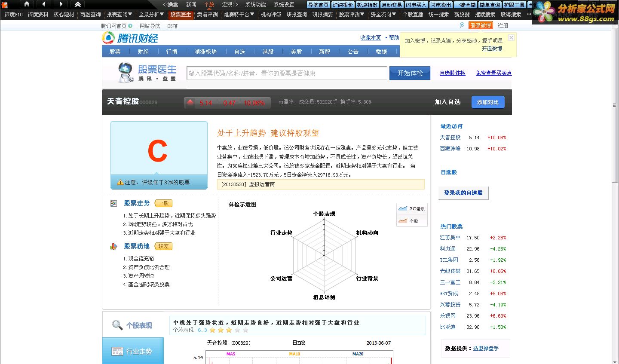Viewport: 619px width, 364px height.
Task: Open the 行情 navigation tab
Action: 172,51
